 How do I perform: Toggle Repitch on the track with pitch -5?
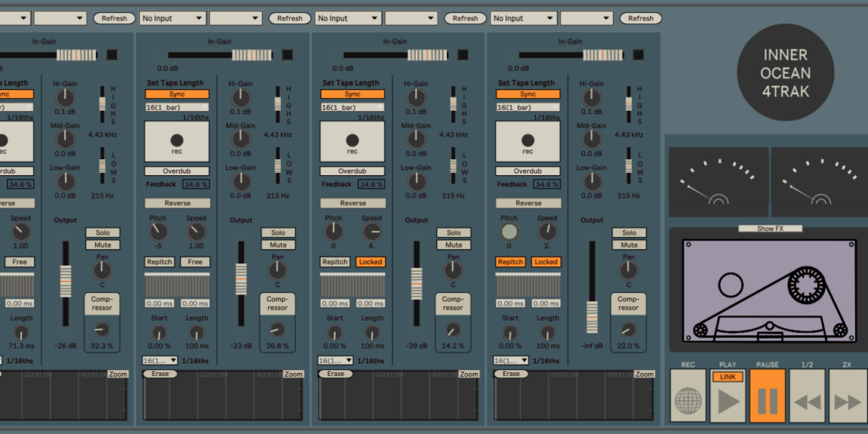(159, 262)
